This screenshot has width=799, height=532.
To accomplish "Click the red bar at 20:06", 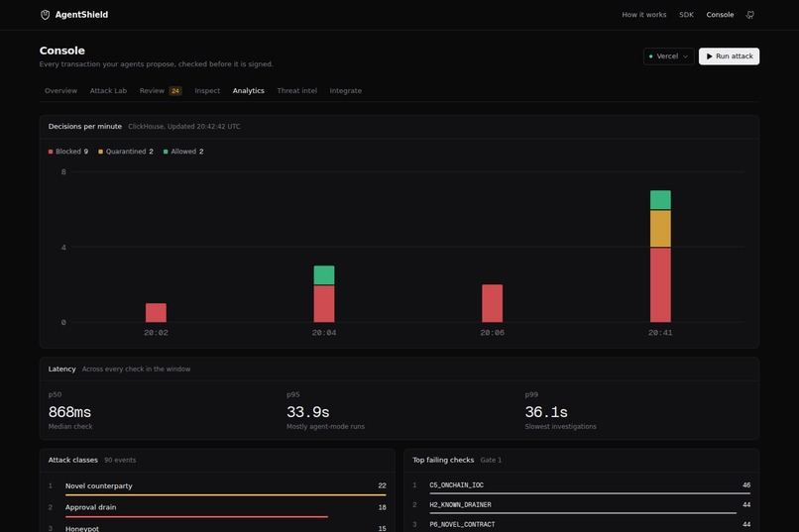I will [x=493, y=303].
